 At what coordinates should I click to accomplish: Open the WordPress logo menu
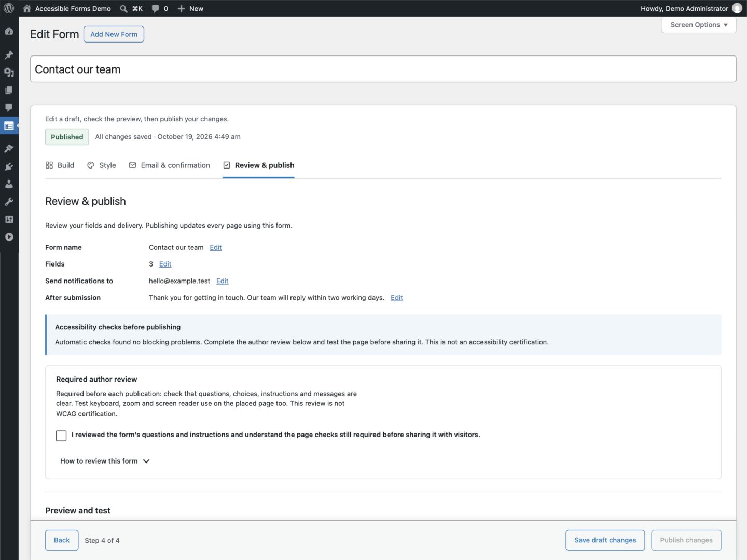pos(9,8)
